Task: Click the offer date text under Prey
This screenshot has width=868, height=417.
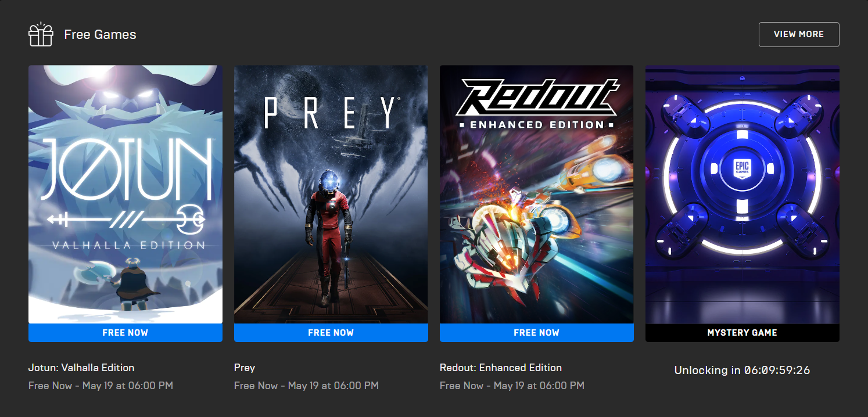Action: (x=306, y=386)
